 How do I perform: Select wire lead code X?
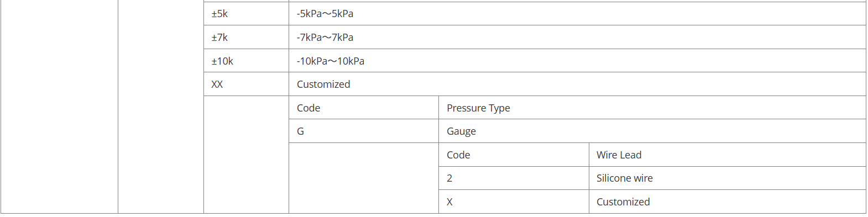coord(514,202)
